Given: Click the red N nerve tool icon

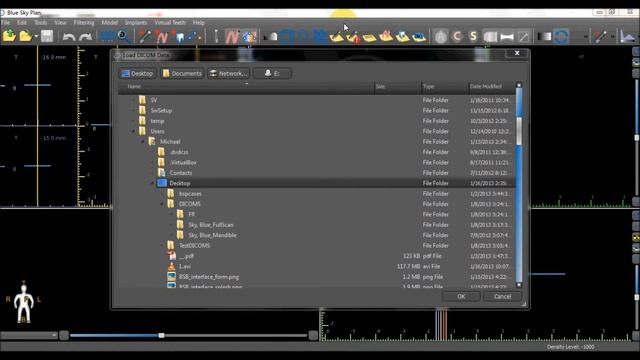Looking at the screenshot, I should [162, 37].
